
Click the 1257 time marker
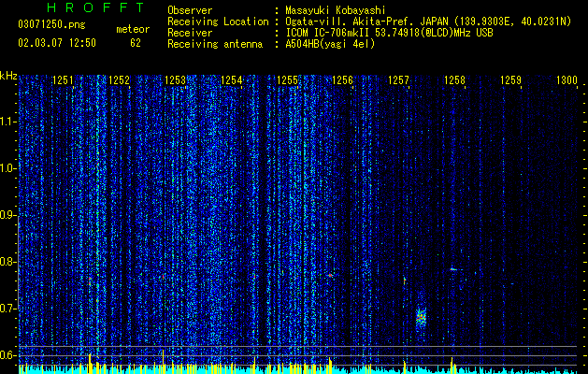coord(398,80)
